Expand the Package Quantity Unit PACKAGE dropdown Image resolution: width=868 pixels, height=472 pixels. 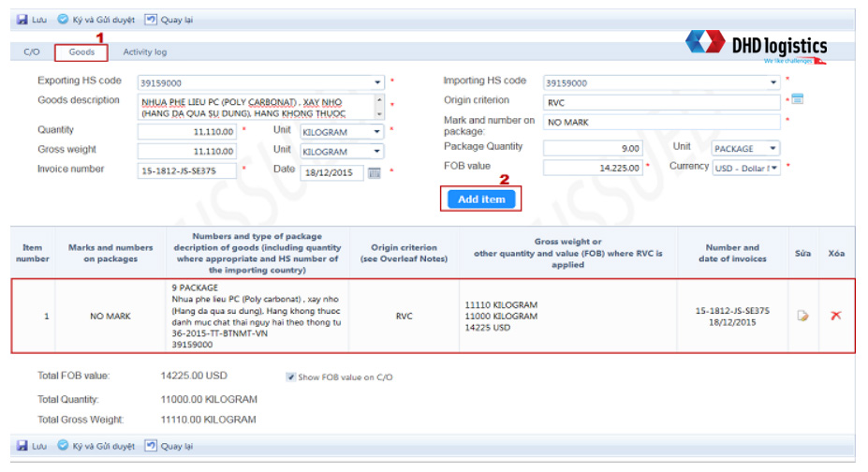(x=772, y=148)
